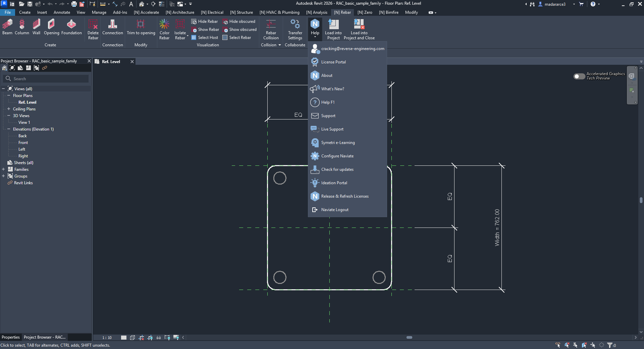The image size is (644, 349).
Task: Toggle Hide Rebar visibility
Action: [205, 21]
